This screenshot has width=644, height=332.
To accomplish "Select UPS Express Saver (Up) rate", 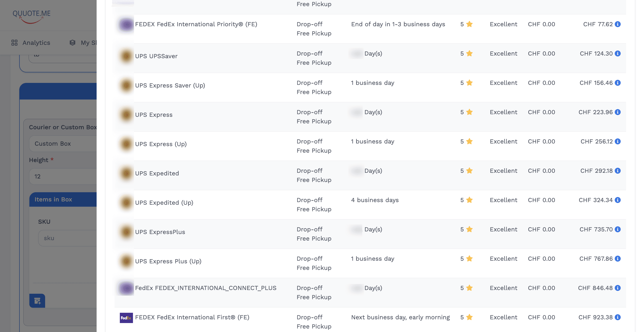I will tap(170, 85).
